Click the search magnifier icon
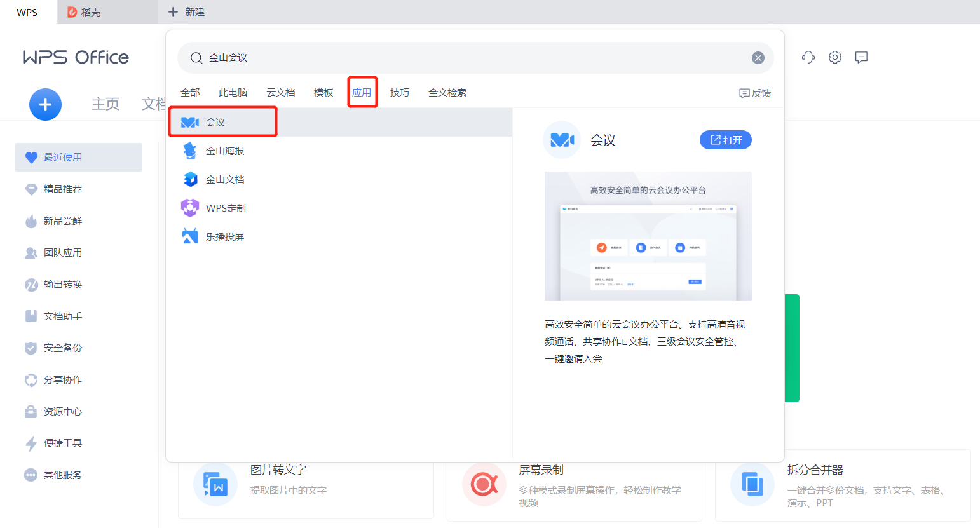980x528 pixels. coord(196,58)
